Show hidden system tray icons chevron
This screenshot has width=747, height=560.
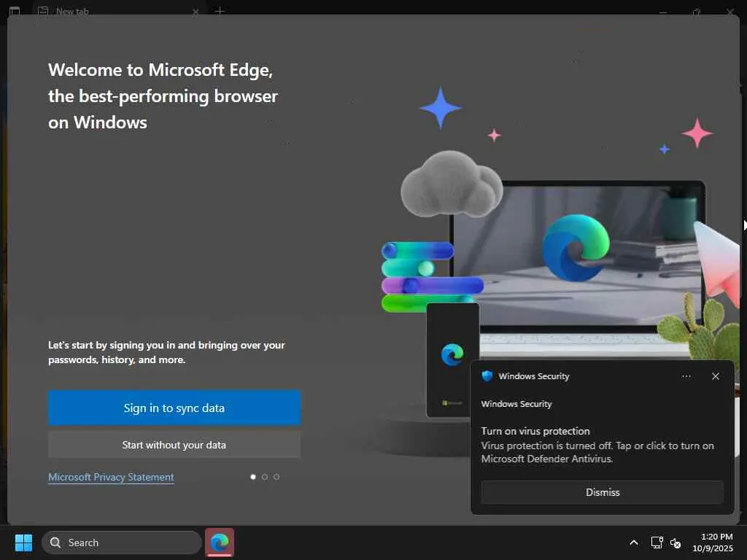tap(634, 542)
